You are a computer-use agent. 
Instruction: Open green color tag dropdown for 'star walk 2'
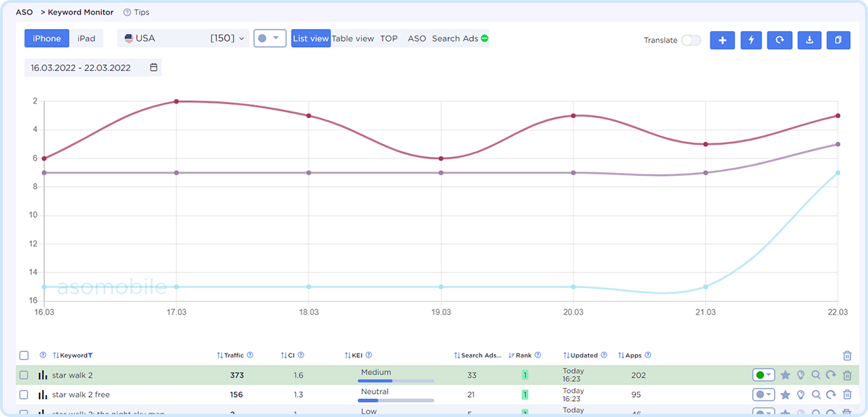click(763, 375)
